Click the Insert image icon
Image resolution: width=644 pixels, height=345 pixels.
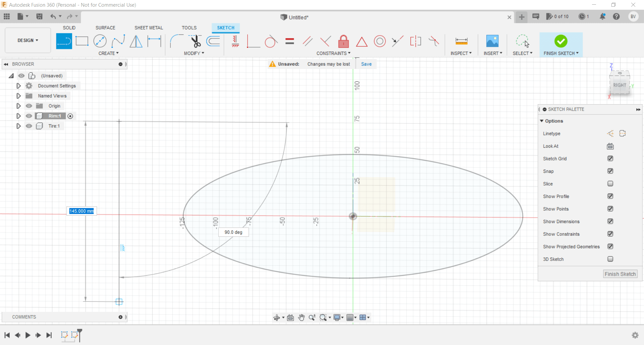pyautogui.click(x=492, y=41)
